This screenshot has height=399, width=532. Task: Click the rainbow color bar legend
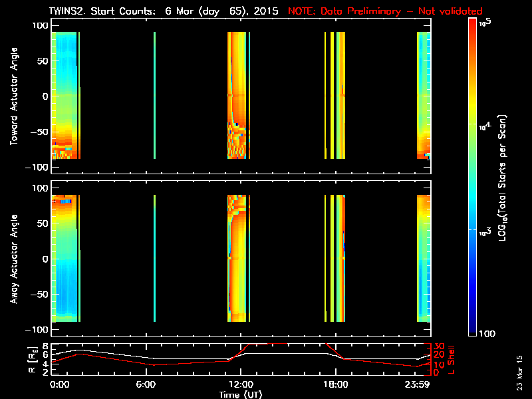pos(473,176)
